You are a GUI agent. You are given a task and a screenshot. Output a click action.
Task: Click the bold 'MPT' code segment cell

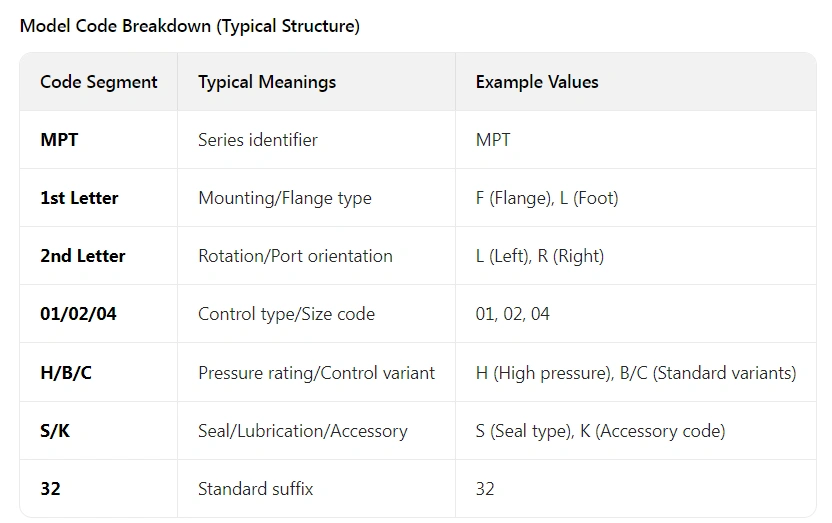[59, 140]
